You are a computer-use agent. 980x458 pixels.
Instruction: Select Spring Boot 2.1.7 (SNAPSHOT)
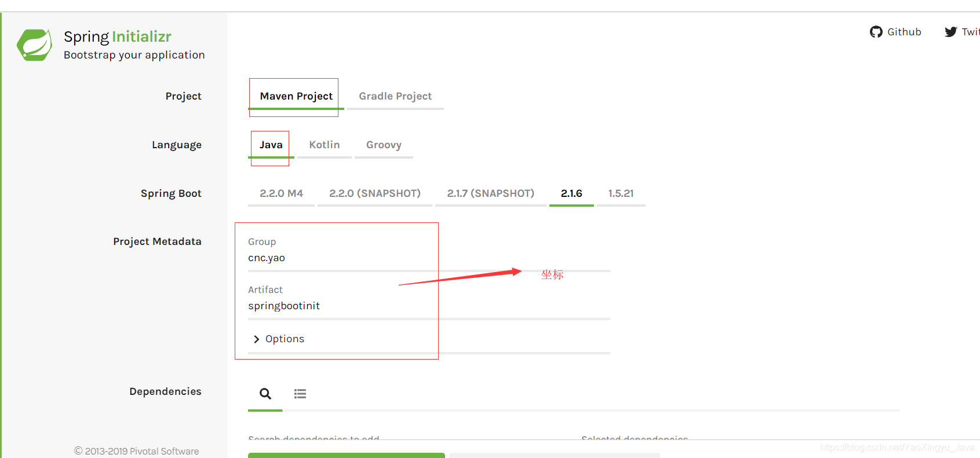pyautogui.click(x=491, y=193)
